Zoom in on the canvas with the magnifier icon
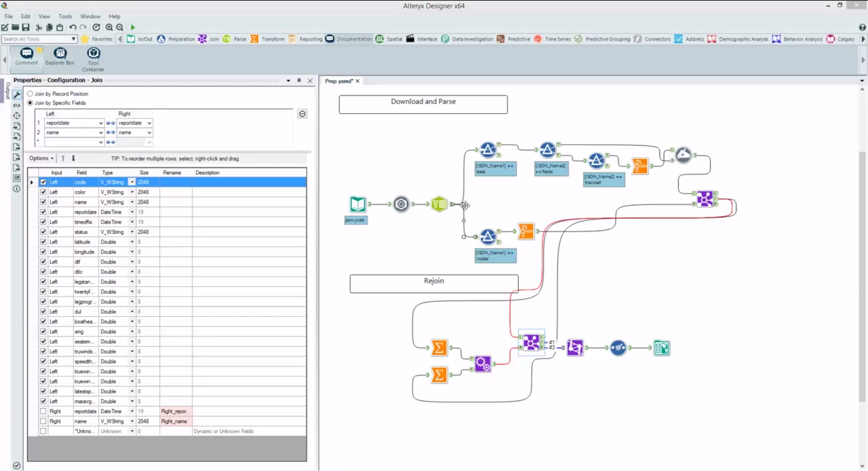 tap(109, 27)
